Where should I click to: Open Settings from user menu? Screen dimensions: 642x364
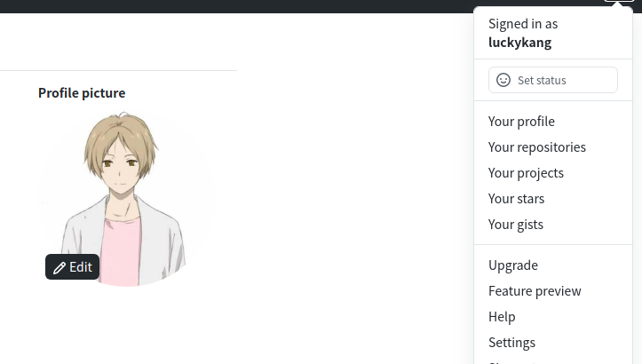coord(511,343)
